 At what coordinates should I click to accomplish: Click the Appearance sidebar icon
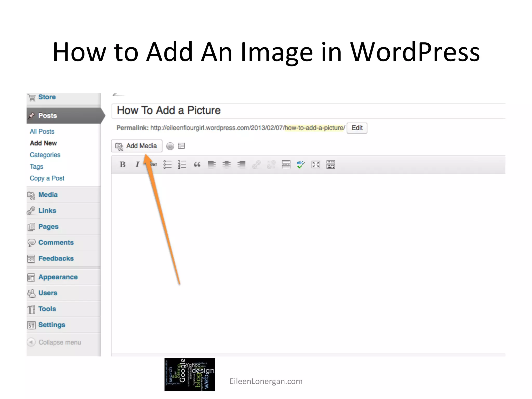[x=31, y=277]
